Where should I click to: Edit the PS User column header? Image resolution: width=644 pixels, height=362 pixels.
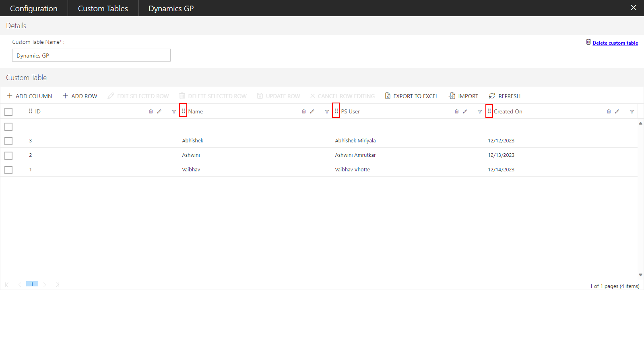coord(465,111)
